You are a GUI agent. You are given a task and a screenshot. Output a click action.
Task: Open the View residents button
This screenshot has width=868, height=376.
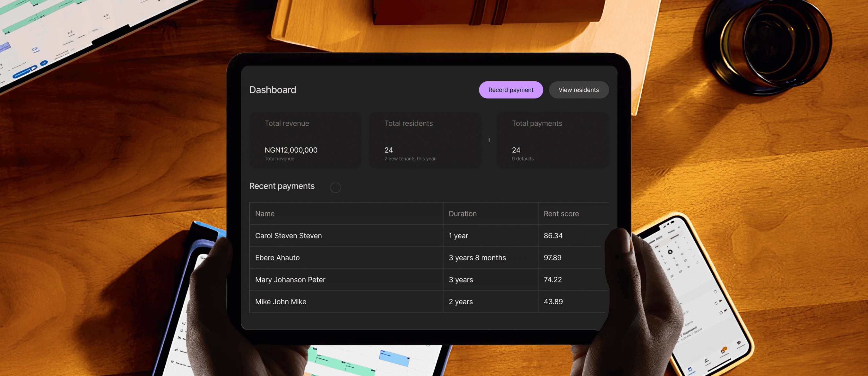[x=578, y=90]
